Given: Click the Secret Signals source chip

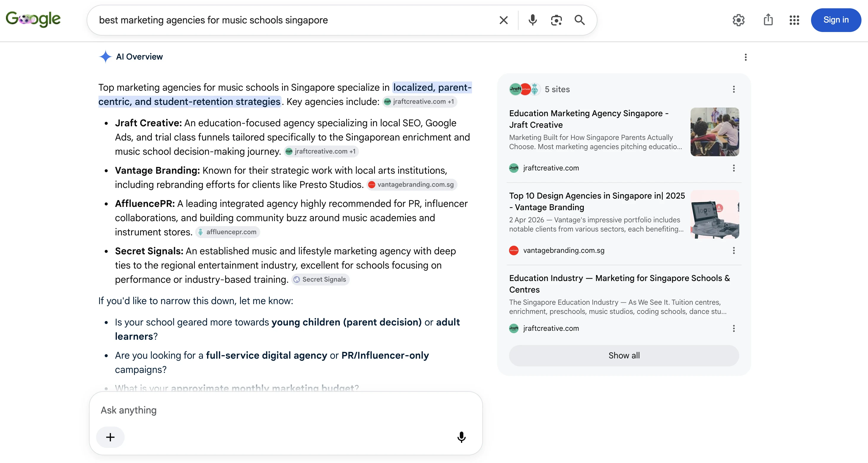Looking at the screenshot, I should [320, 280].
